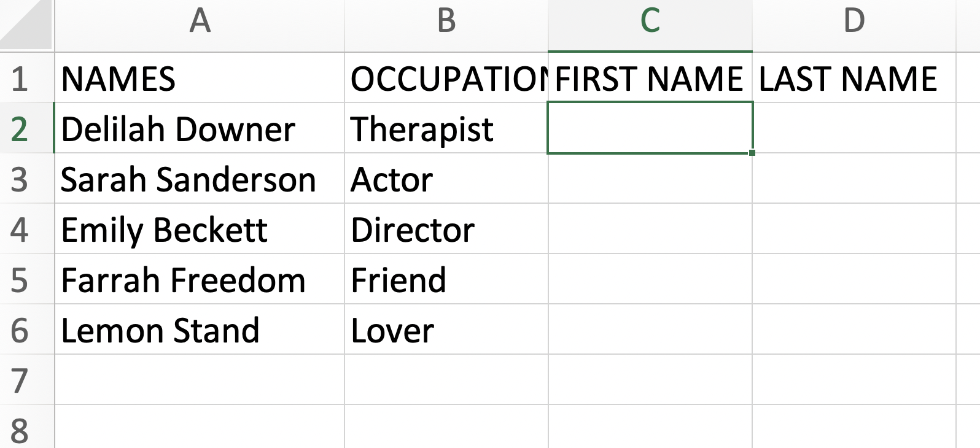Click the OCCUPATION header cell
980x448 pixels.
[446, 78]
